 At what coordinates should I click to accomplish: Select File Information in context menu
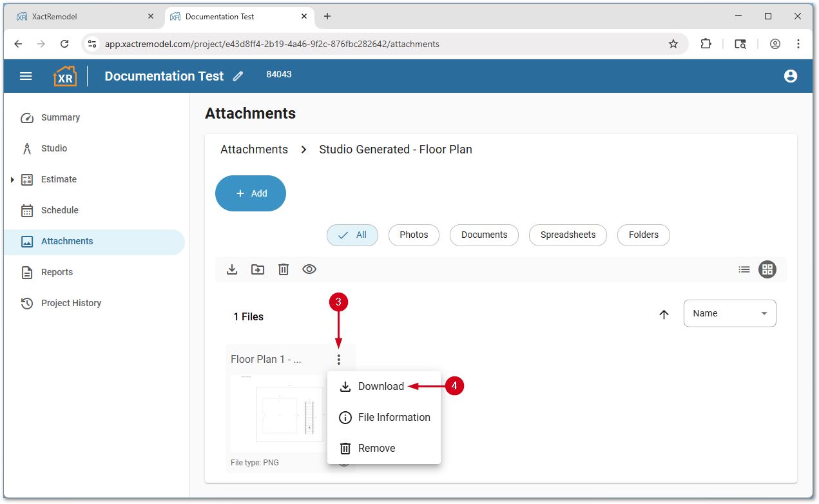(x=394, y=418)
